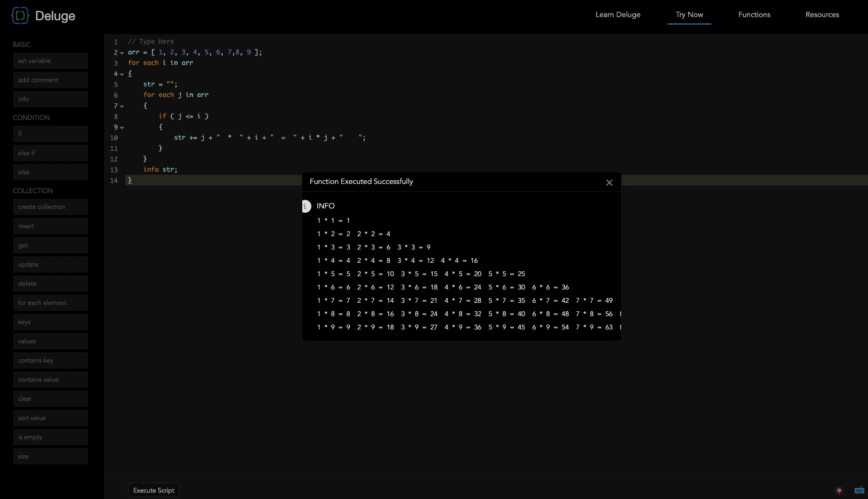Click the INFO label in output dialog

tap(326, 206)
